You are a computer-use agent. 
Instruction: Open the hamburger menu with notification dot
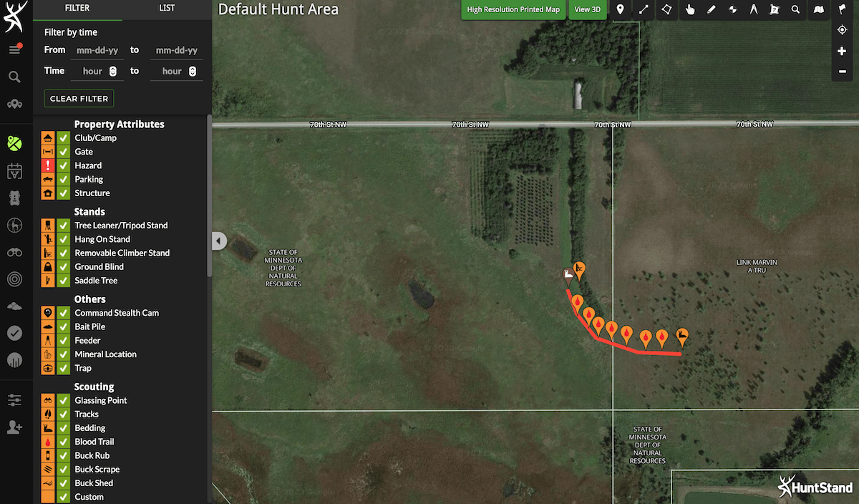click(14, 49)
